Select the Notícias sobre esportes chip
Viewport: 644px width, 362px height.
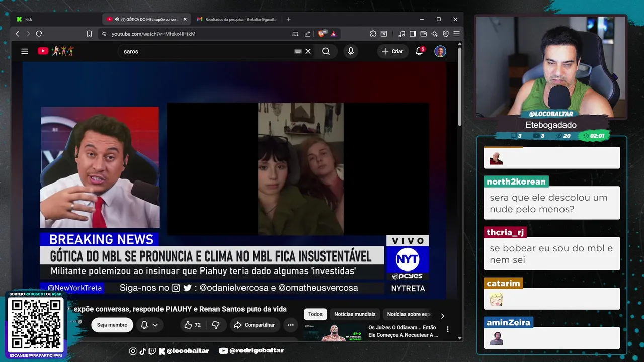(x=409, y=314)
